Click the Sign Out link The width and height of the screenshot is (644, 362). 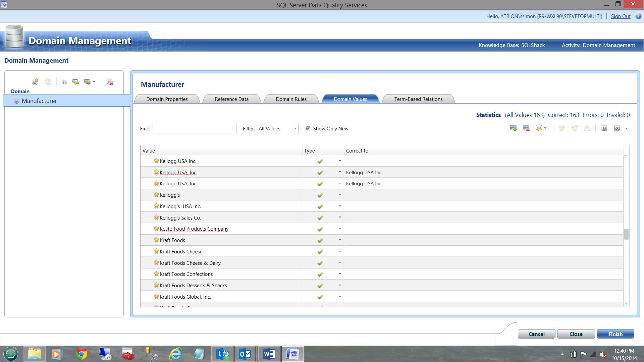coord(621,16)
